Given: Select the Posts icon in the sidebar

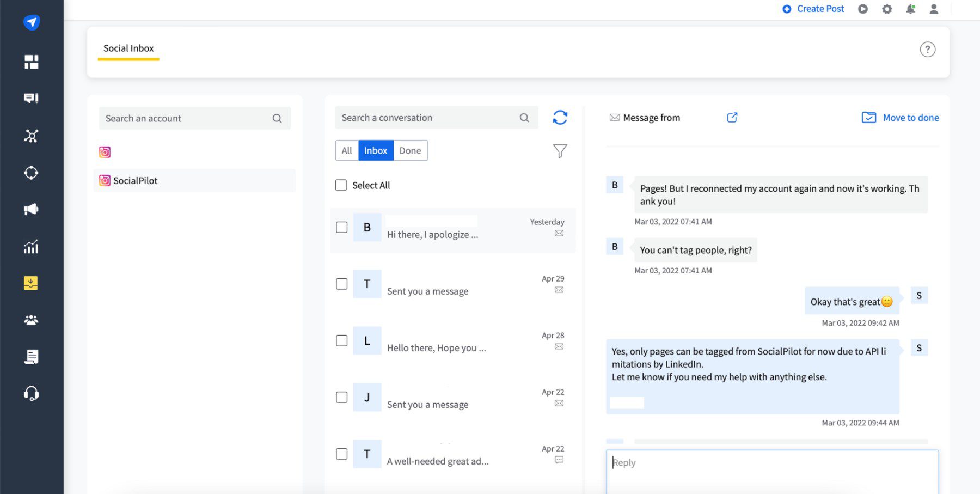Looking at the screenshot, I should (x=31, y=97).
